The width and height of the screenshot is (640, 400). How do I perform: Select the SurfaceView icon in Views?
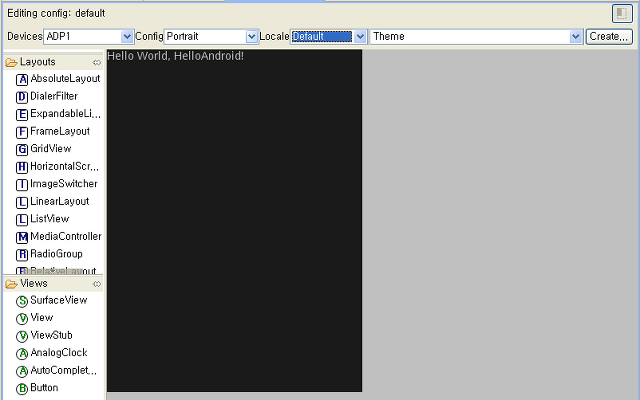pos(22,301)
